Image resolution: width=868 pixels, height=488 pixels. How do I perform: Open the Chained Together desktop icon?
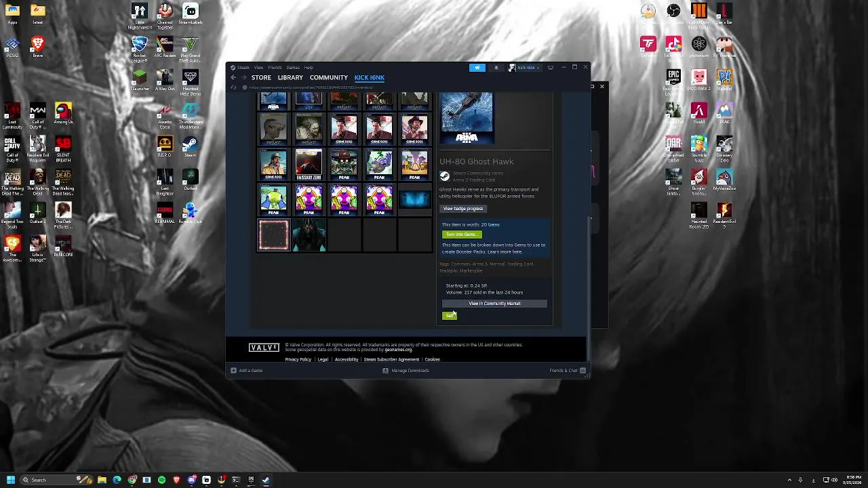tap(165, 17)
